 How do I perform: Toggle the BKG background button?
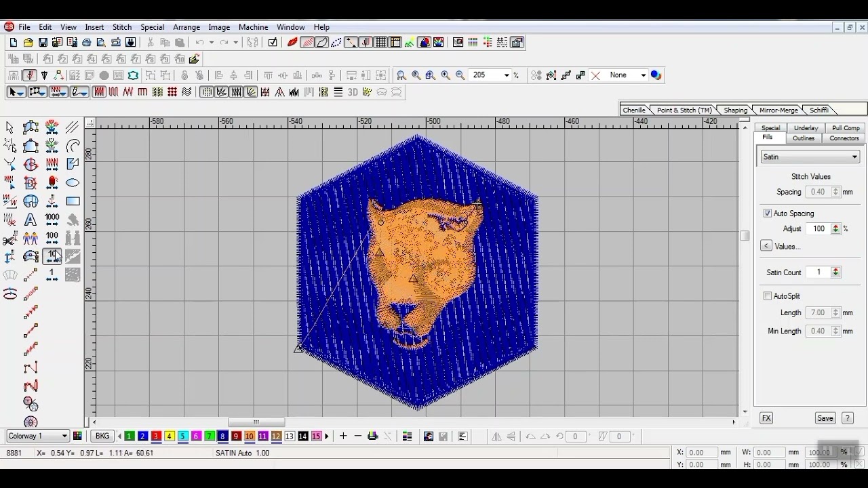[102, 436]
